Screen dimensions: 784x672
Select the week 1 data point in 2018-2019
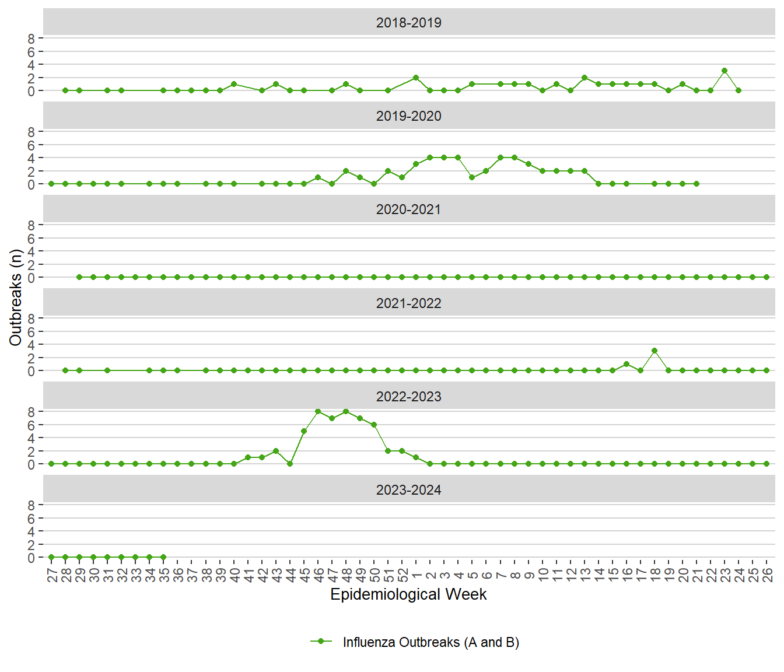pos(416,78)
